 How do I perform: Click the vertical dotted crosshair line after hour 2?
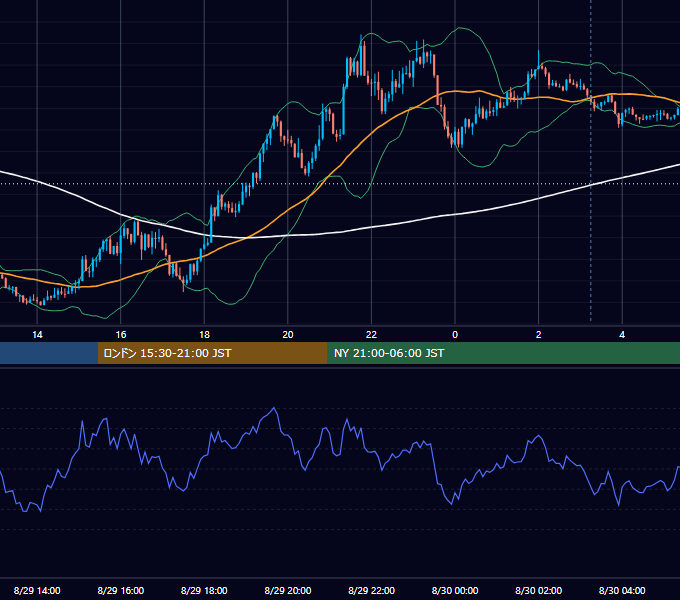tap(591, 160)
